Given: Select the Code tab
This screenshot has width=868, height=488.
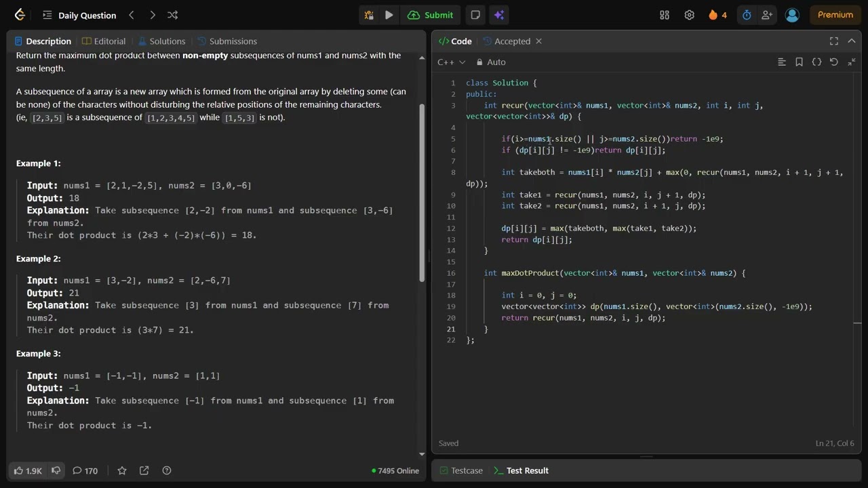Looking at the screenshot, I should (x=455, y=41).
